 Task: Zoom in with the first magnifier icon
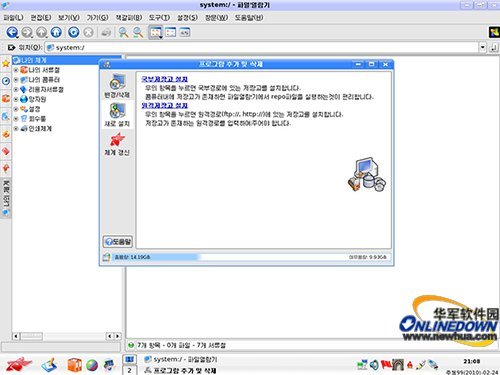point(123,32)
